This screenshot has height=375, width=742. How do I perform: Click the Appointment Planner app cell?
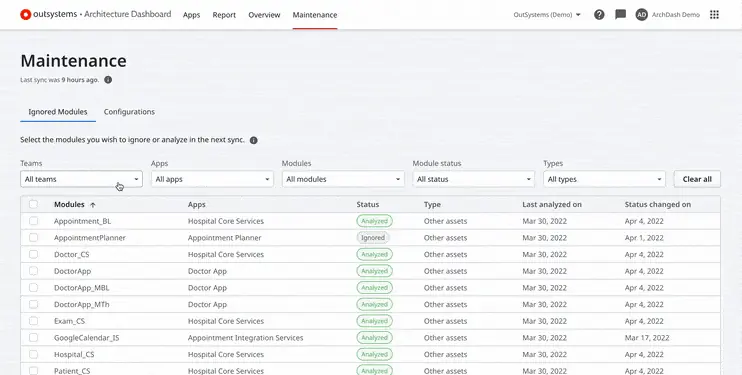[224, 238]
